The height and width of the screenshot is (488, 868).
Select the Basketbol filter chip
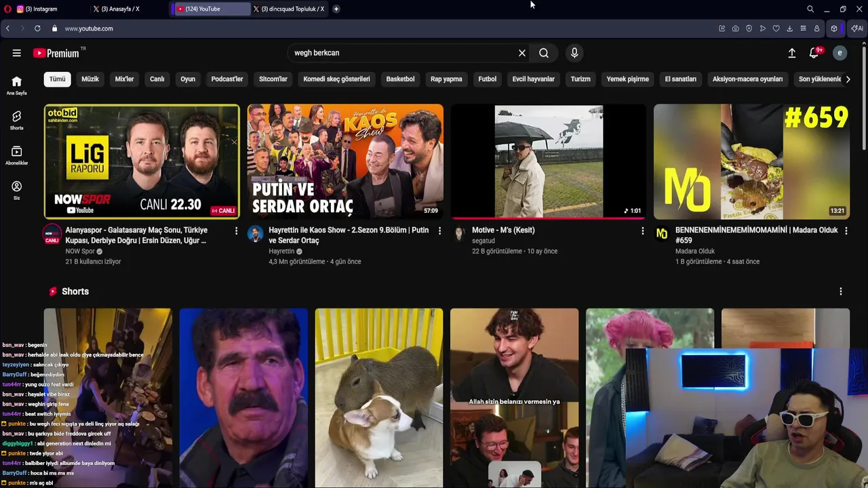click(x=400, y=79)
